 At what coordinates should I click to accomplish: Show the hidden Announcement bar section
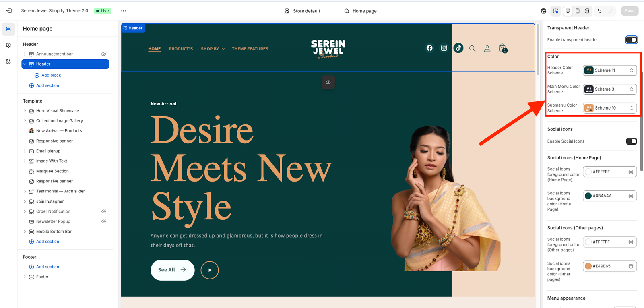pos(103,54)
